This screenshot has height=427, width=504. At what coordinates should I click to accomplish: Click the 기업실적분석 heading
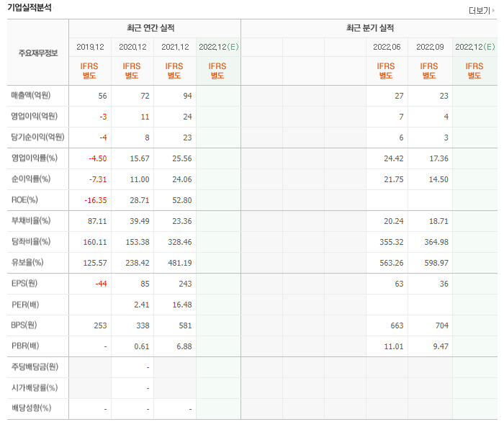pos(30,7)
